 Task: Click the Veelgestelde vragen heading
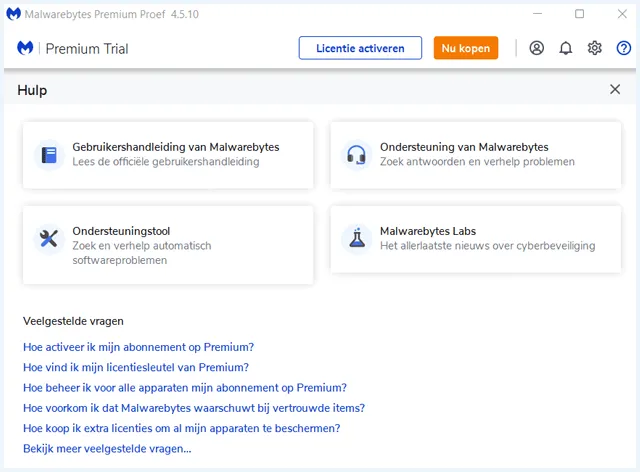(x=73, y=321)
